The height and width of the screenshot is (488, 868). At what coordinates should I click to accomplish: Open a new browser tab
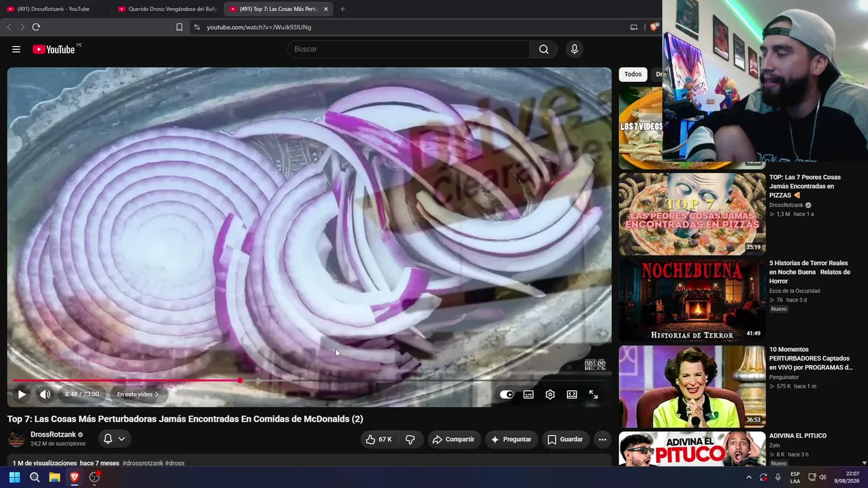pos(342,9)
